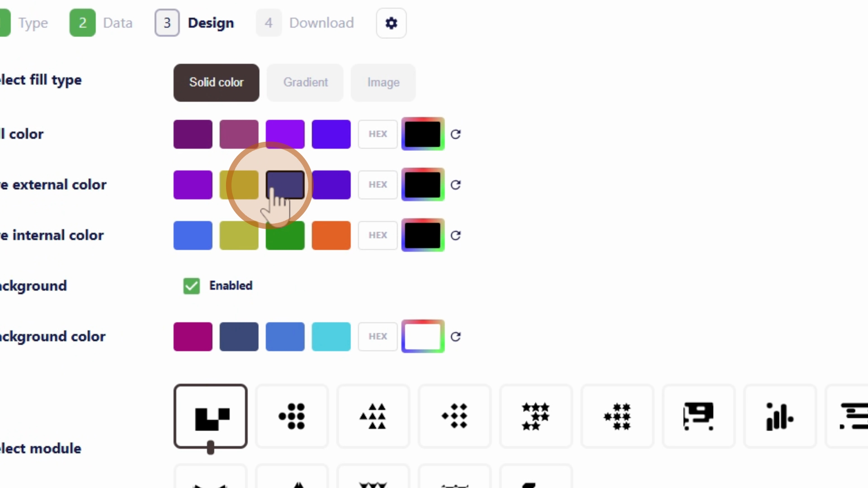Click eye external color HEX input

click(377, 185)
